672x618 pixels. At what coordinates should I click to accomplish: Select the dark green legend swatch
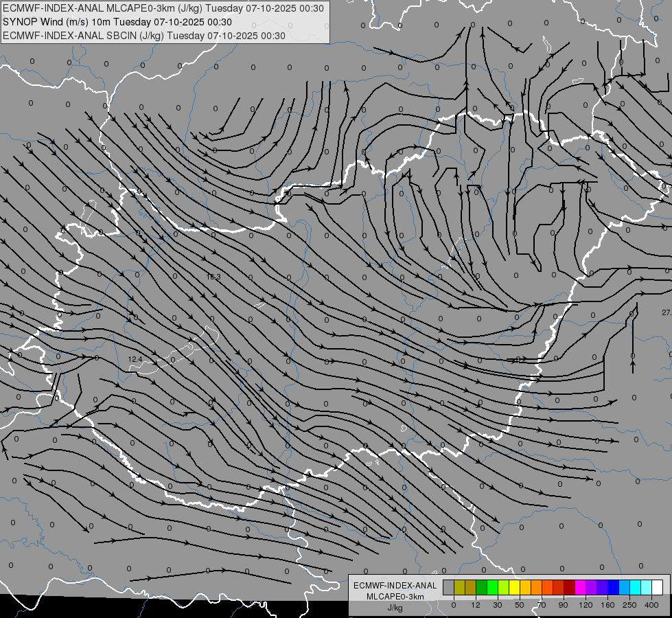point(482,587)
